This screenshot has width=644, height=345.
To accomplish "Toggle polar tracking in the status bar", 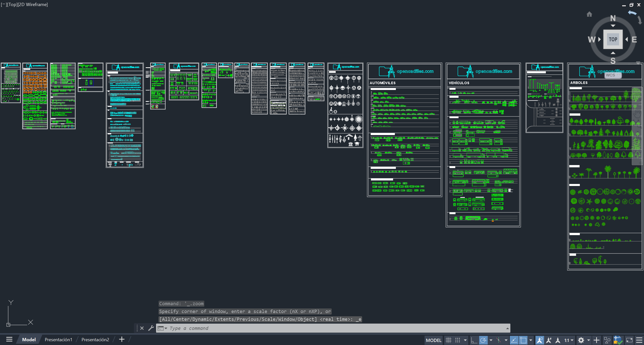I will [483, 340].
